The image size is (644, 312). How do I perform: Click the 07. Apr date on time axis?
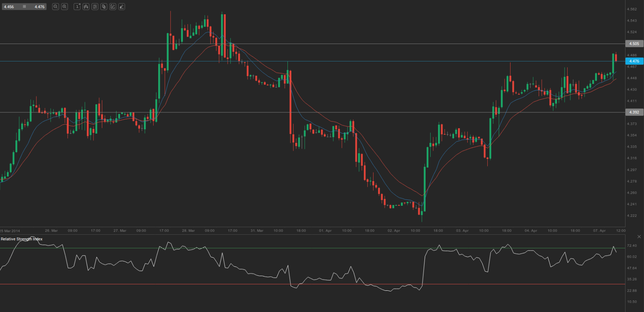599,231
